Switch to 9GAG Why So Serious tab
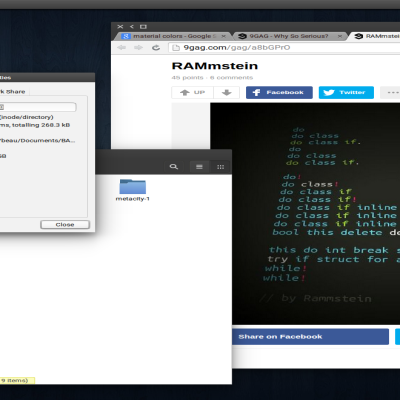 pyautogui.click(x=288, y=36)
